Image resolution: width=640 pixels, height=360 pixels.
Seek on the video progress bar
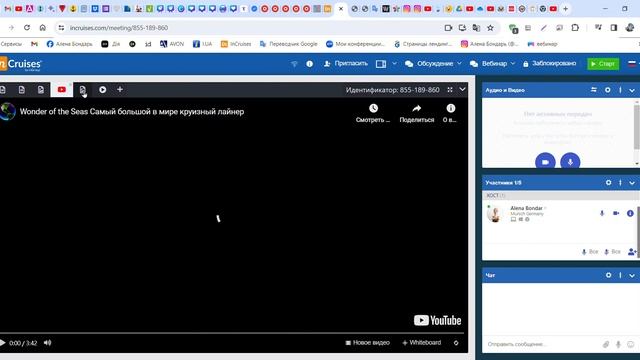click(232, 333)
